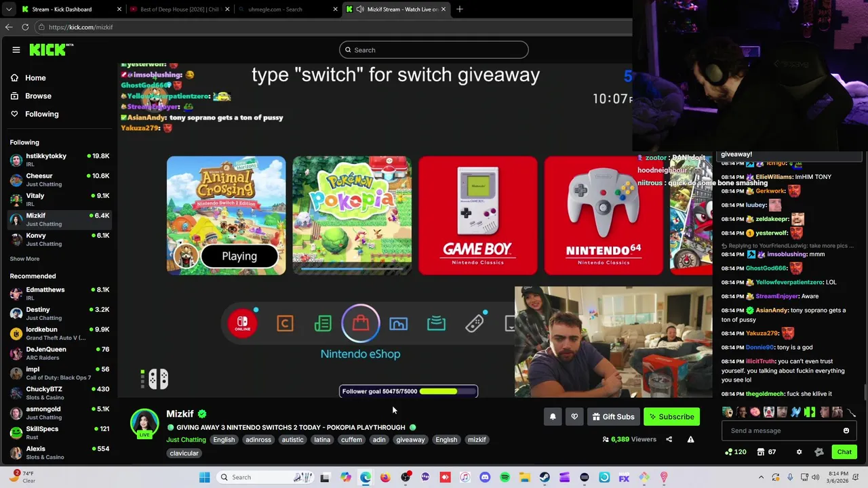
Task: Open the Windows Start menu
Action: [204, 477]
